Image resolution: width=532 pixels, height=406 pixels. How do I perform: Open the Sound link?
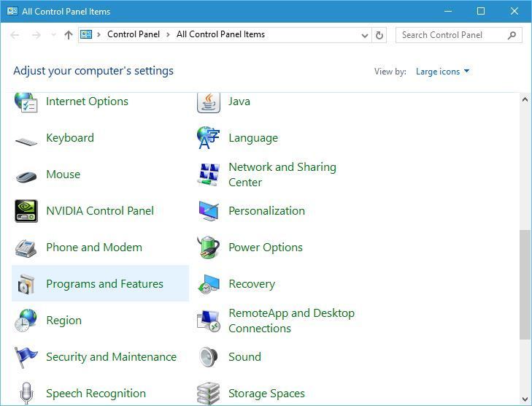click(244, 357)
